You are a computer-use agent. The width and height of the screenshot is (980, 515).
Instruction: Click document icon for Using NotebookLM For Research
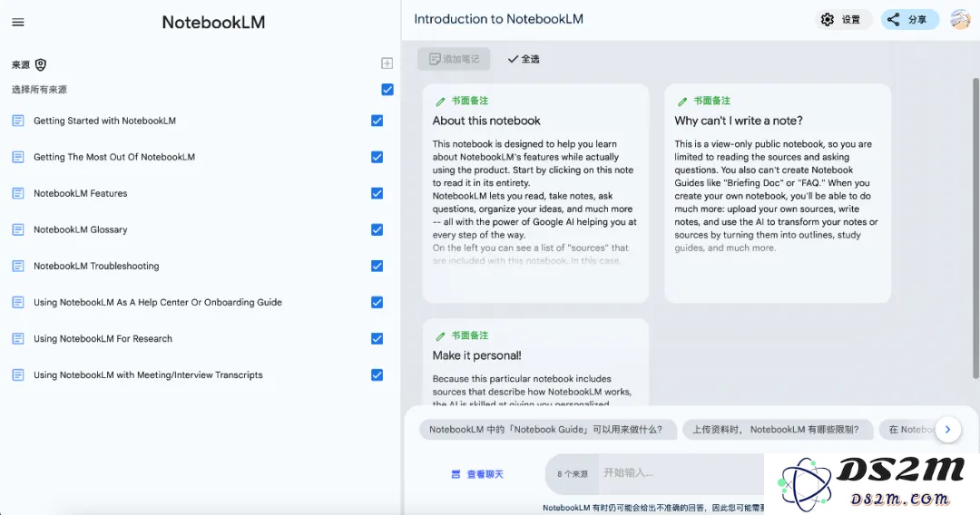point(18,338)
